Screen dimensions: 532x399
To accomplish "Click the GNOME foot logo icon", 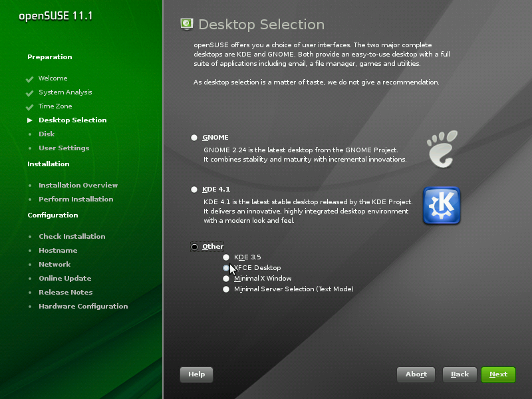I will pos(442,149).
